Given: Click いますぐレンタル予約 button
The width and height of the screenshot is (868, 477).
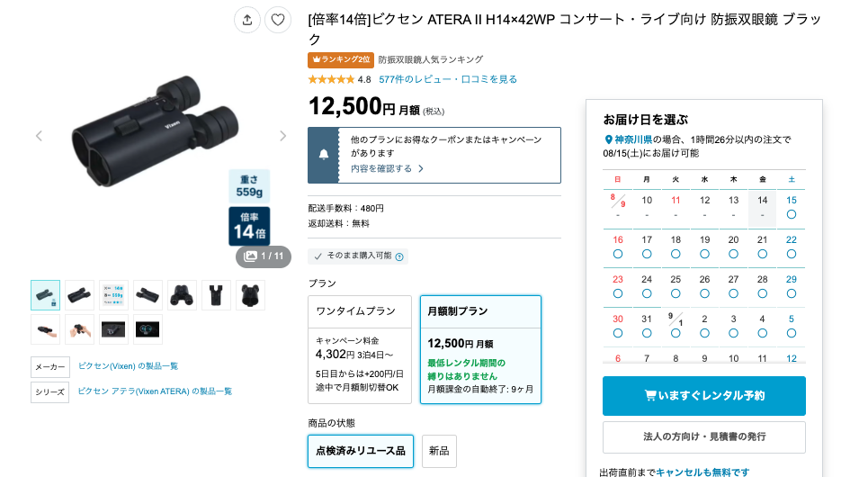Looking at the screenshot, I should coord(703,396).
